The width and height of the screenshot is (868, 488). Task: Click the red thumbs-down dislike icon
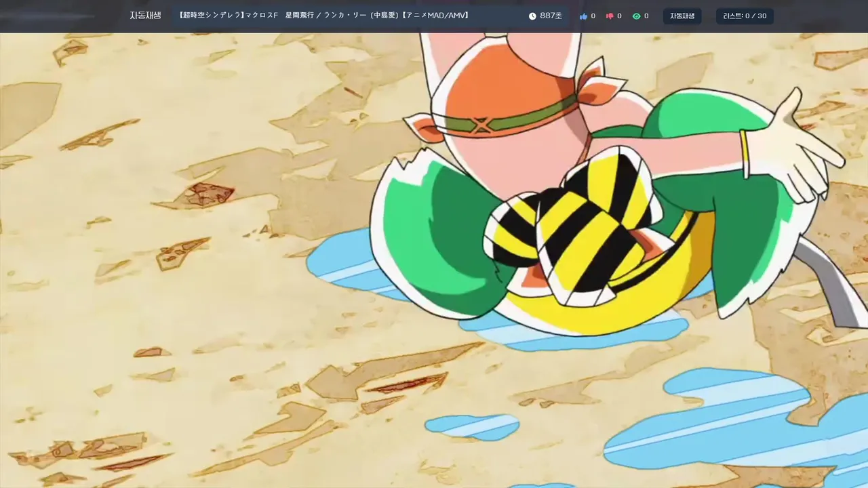pyautogui.click(x=610, y=16)
